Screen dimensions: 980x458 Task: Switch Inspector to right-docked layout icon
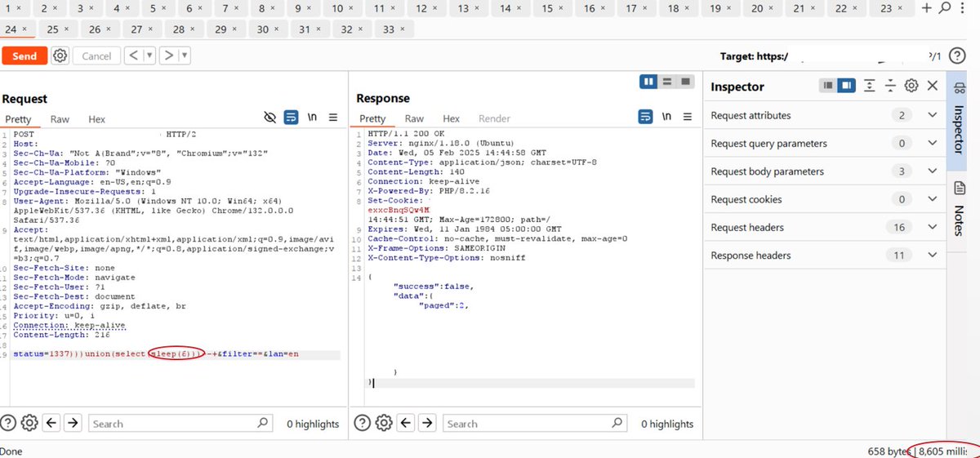(x=846, y=86)
